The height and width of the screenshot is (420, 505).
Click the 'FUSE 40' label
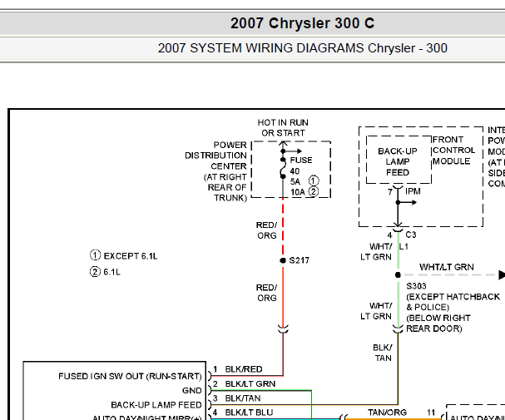(x=301, y=166)
